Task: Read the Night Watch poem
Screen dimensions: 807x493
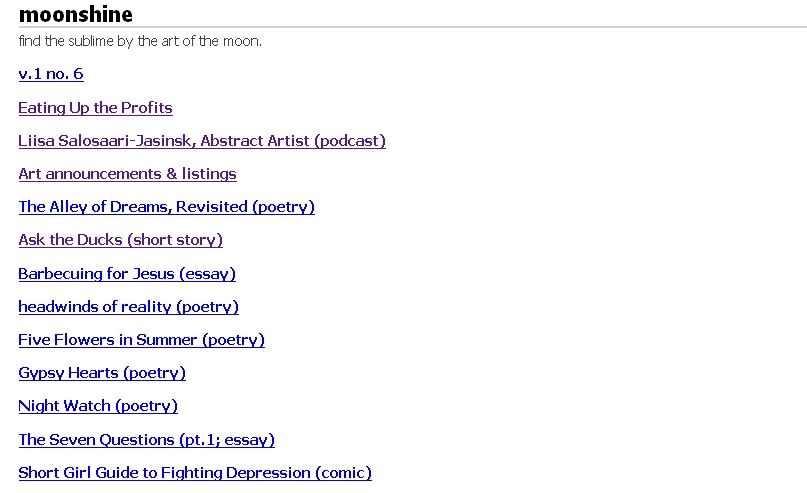Action: pos(98,406)
